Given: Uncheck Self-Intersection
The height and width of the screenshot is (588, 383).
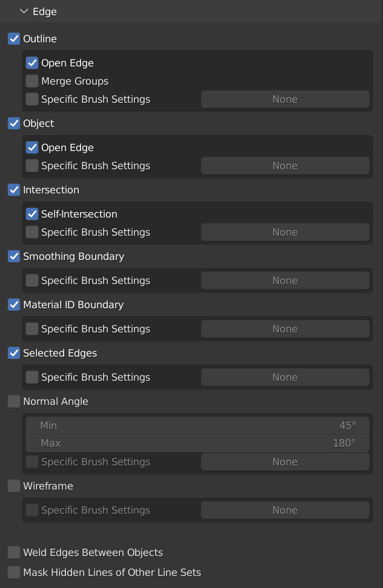Looking at the screenshot, I should (x=32, y=214).
